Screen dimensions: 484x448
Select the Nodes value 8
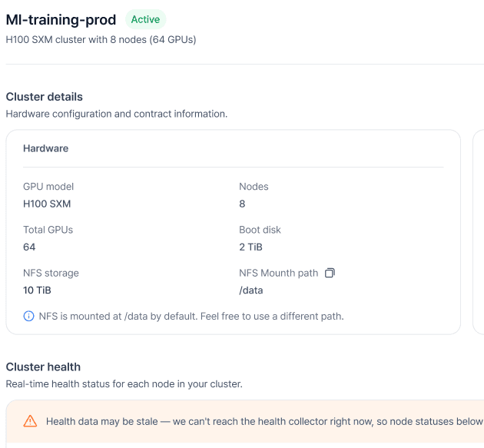click(242, 204)
